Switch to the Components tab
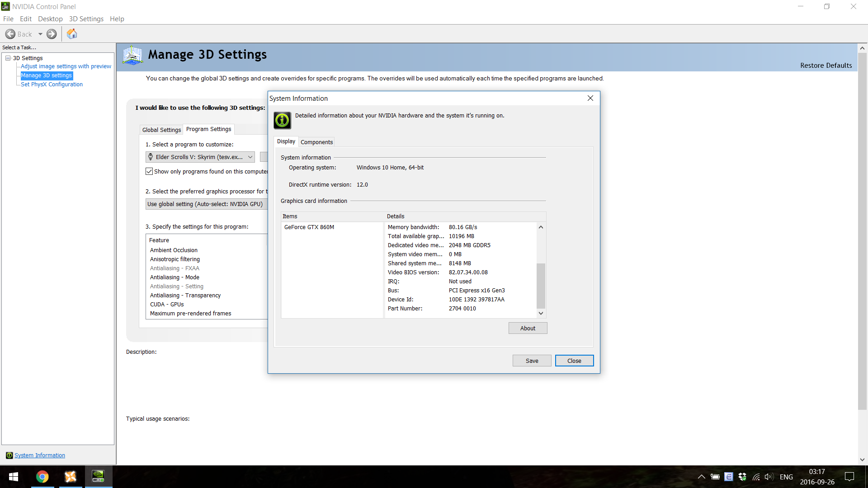The width and height of the screenshot is (868, 488). (316, 142)
